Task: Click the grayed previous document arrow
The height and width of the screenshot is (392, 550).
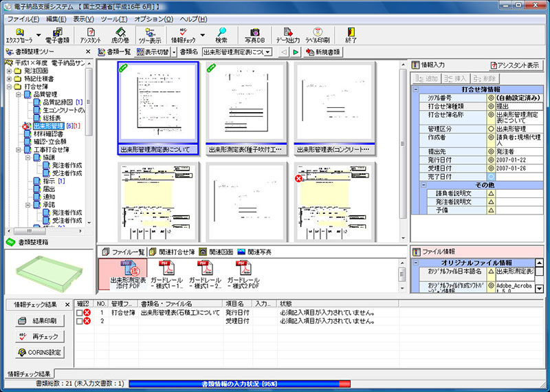Action: pos(284,52)
